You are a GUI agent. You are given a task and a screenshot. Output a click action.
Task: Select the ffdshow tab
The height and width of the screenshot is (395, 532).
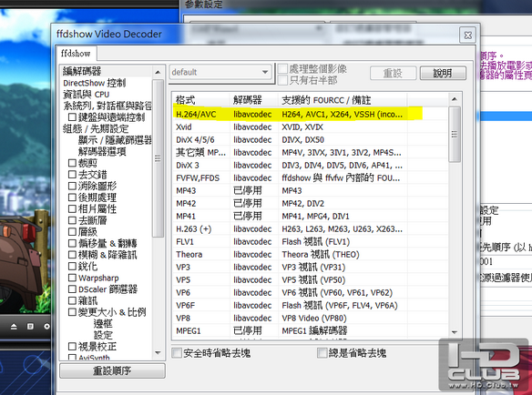76,54
